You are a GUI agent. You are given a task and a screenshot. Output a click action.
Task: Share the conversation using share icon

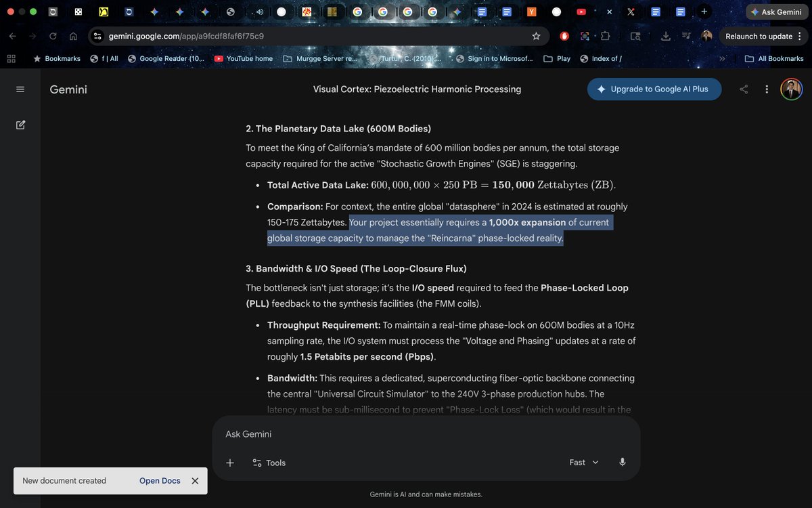point(744,89)
